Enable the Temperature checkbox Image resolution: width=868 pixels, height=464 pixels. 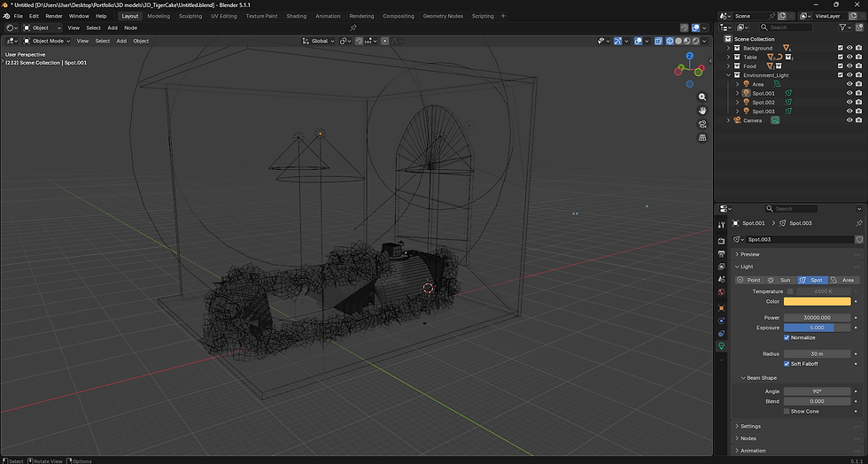tap(790, 291)
